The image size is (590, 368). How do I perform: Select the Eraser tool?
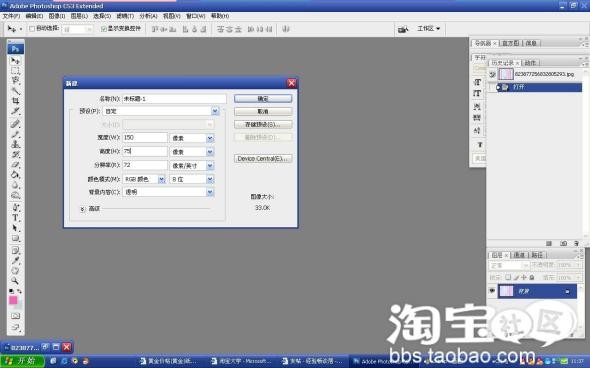coord(15,164)
